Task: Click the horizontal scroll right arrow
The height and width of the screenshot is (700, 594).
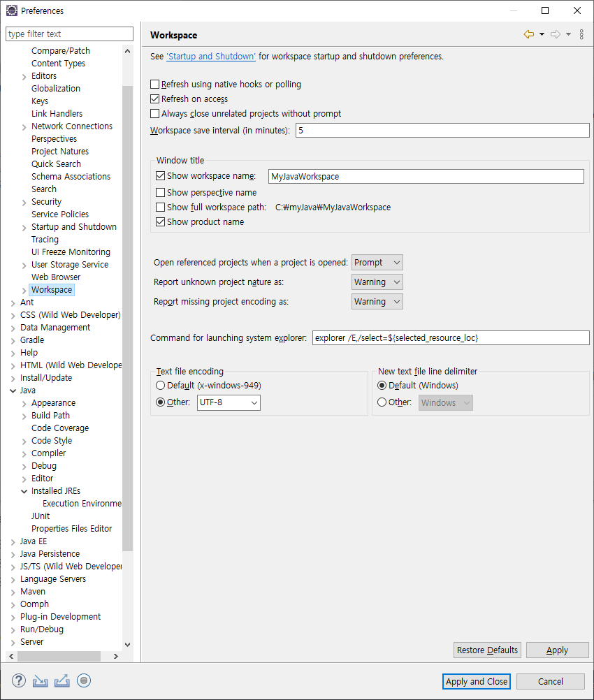Action: click(116, 656)
